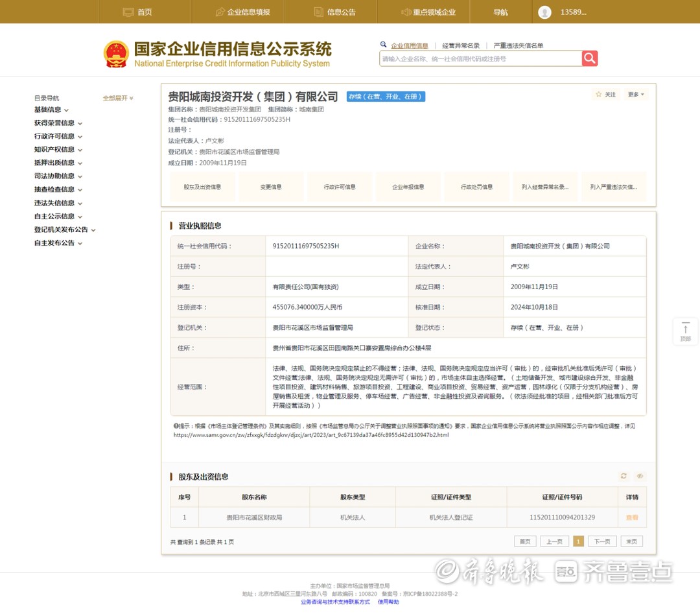Screen dimensions: 700x614
Task: Click the 查看 link in the shareholder row
Action: [x=632, y=517]
